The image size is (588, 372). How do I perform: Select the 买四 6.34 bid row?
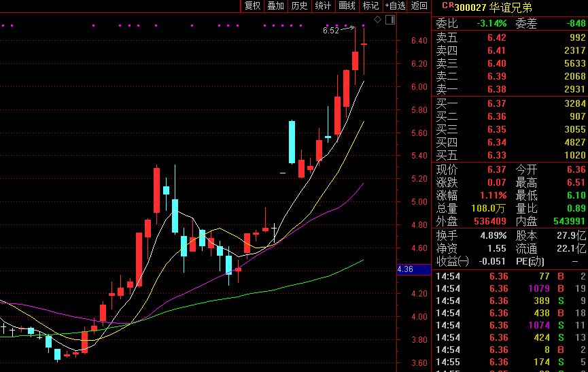pyautogui.click(x=510, y=142)
